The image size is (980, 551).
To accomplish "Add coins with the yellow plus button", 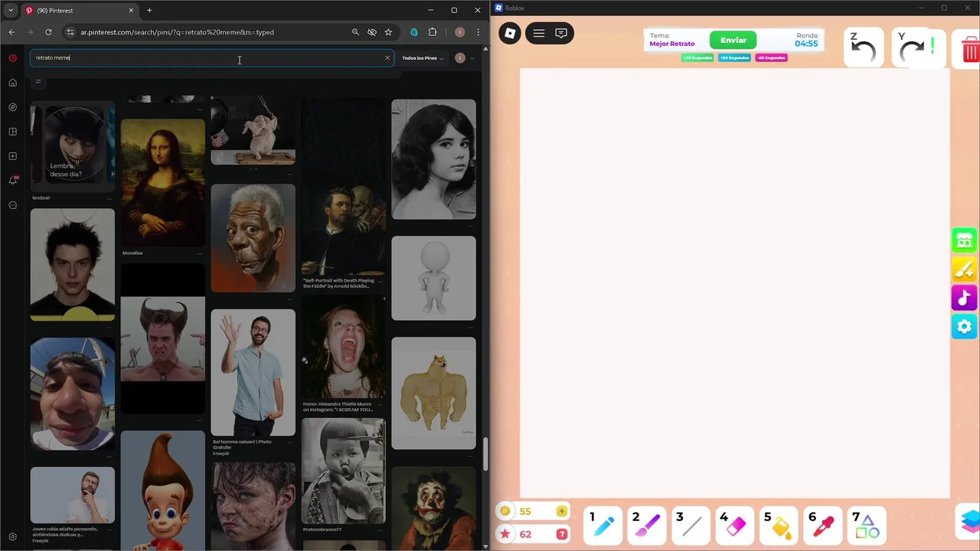I will [x=561, y=510].
